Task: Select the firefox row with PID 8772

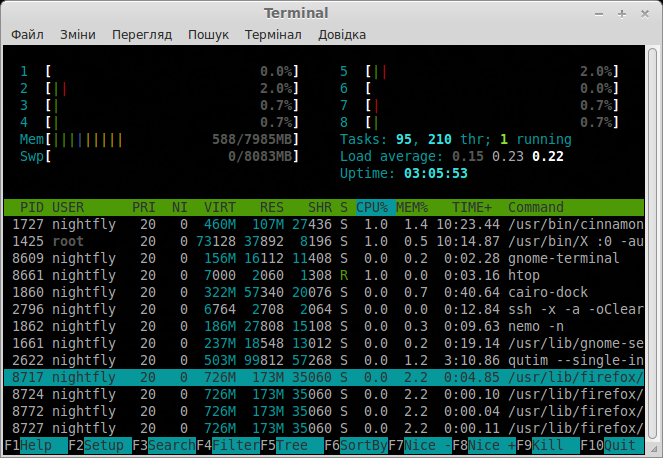Action: click(324, 411)
